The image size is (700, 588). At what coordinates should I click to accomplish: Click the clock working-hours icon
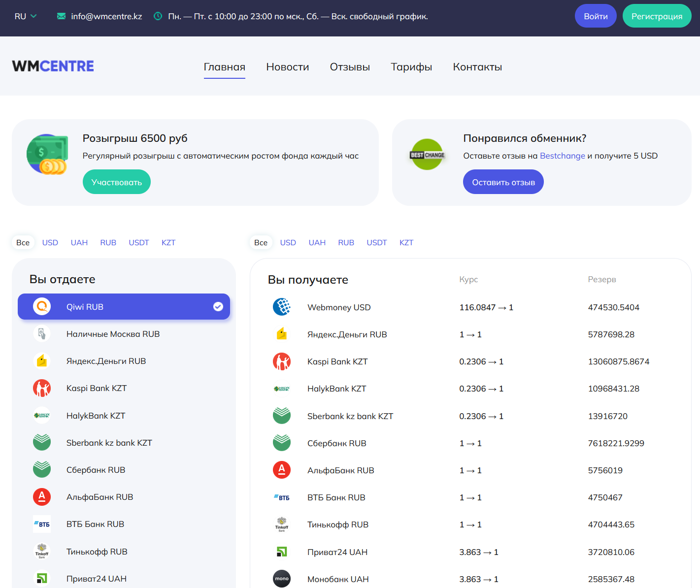(x=158, y=16)
